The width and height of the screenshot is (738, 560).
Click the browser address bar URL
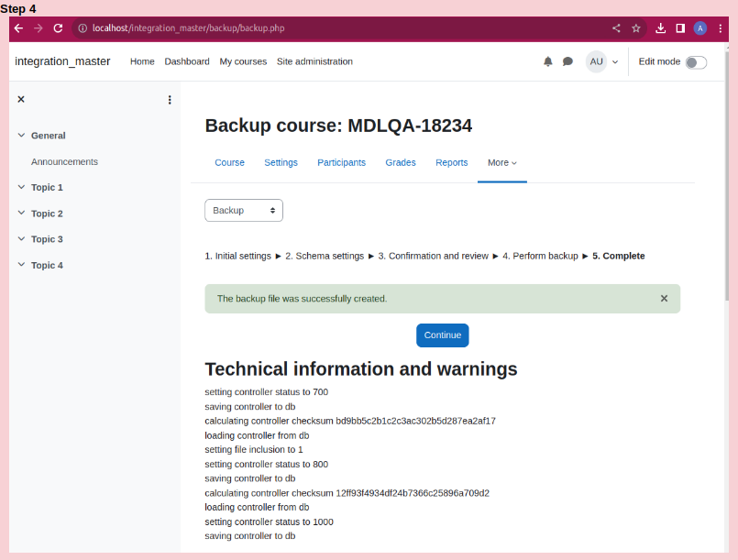coord(188,28)
